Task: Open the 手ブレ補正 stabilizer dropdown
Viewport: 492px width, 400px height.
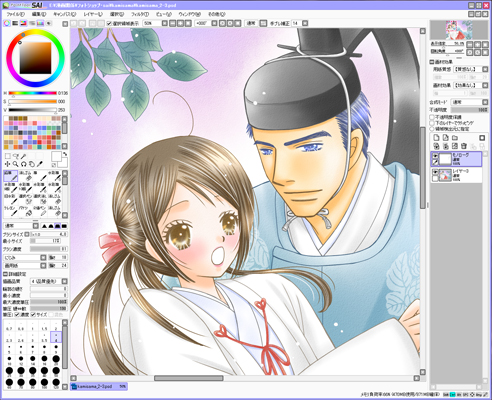Action: click(x=305, y=23)
